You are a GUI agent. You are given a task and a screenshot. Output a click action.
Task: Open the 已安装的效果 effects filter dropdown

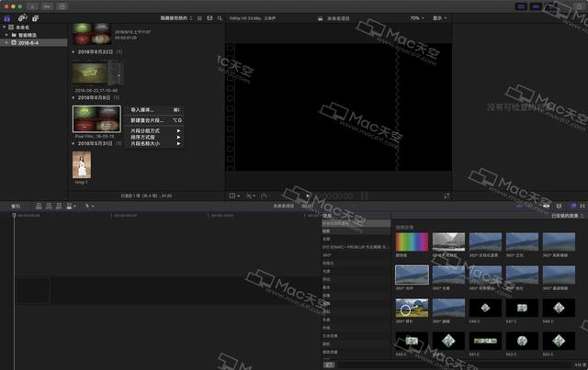coord(567,216)
